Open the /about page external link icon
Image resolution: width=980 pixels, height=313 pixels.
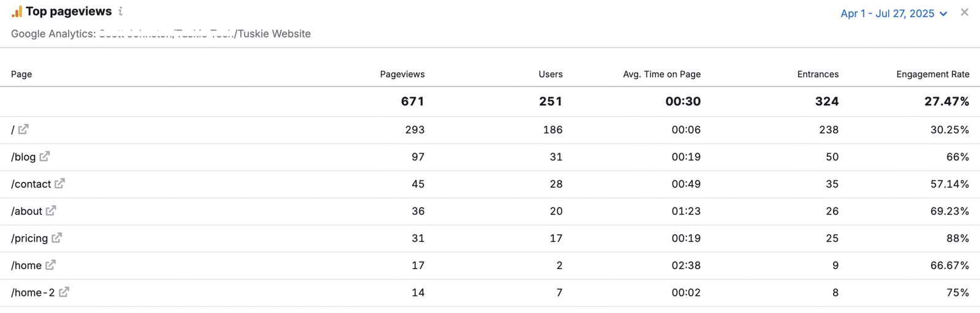51,211
